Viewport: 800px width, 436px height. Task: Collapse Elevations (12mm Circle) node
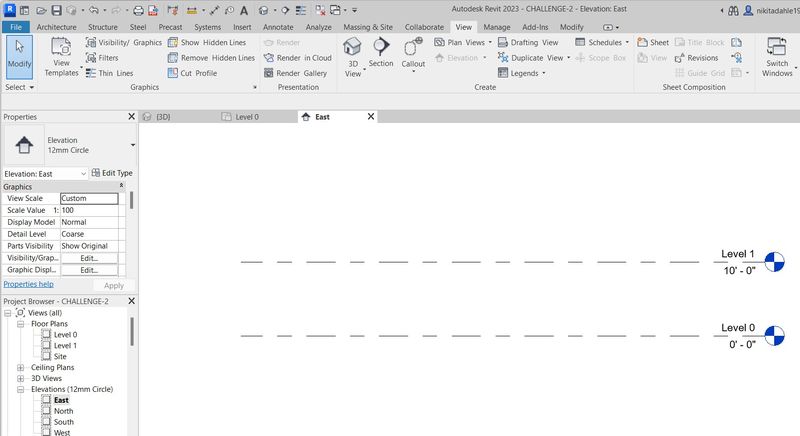click(x=20, y=389)
